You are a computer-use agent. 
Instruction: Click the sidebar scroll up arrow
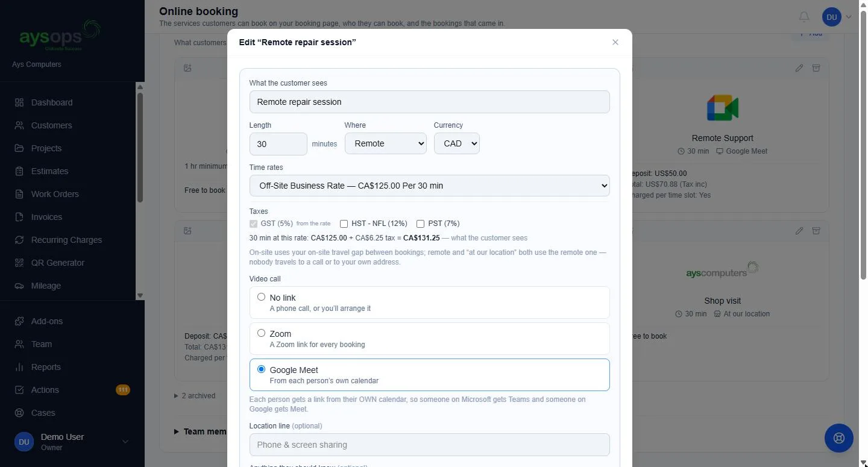coord(140,87)
